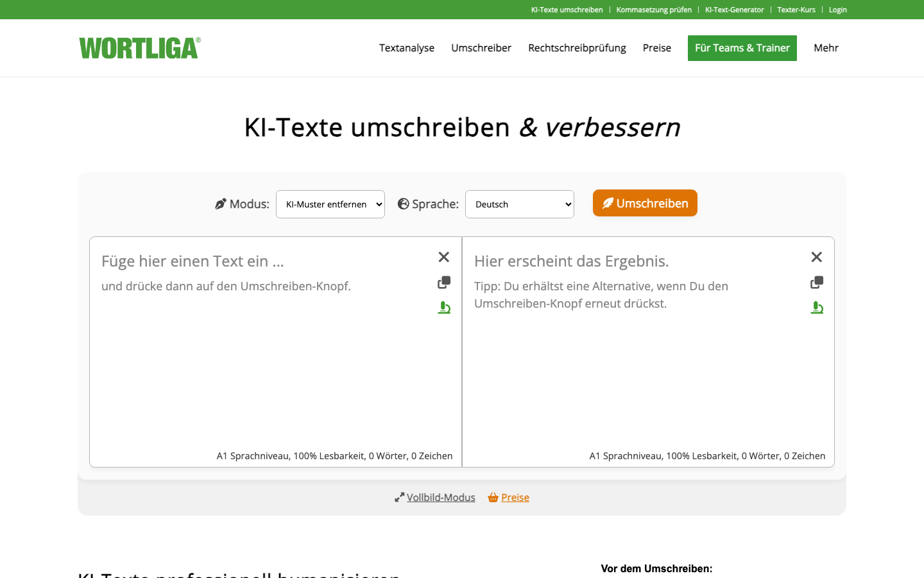Open Textanalyse in the main navigation

[x=407, y=48]
